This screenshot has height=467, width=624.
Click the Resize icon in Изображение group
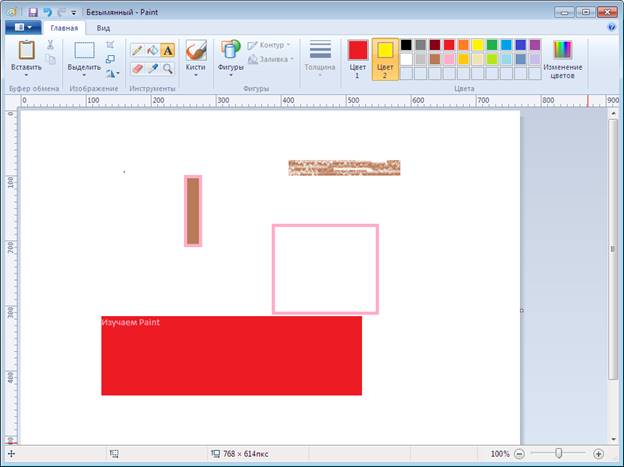(110, 59)
